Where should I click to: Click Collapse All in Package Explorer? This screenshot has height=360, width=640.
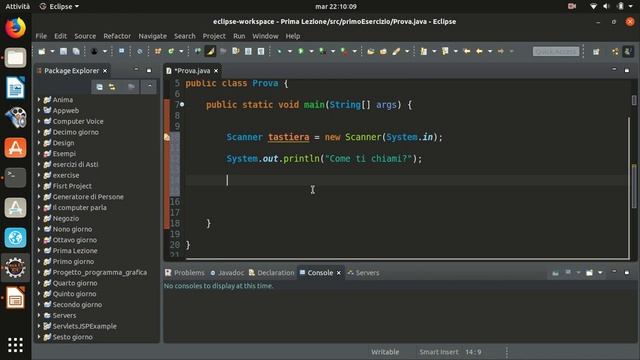99,87
